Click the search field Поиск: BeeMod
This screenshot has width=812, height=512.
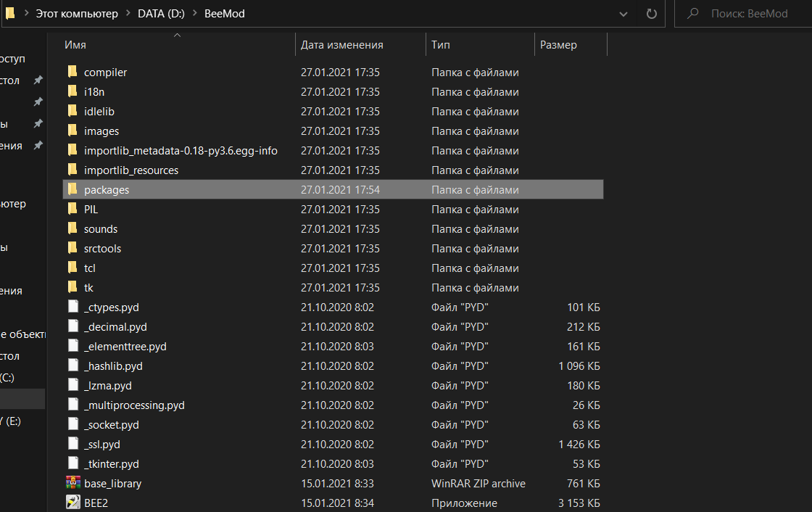pos(754,14)
